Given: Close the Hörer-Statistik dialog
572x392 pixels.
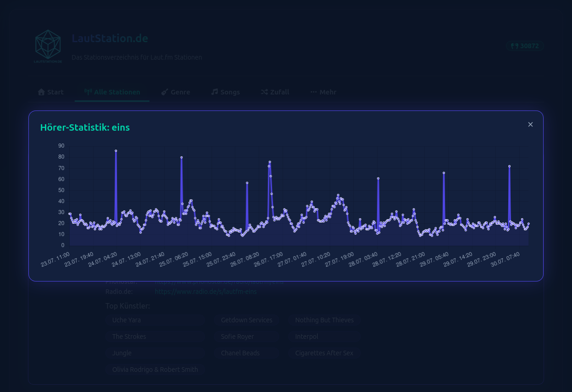Looking at the screenshot, I should (530, 124).
